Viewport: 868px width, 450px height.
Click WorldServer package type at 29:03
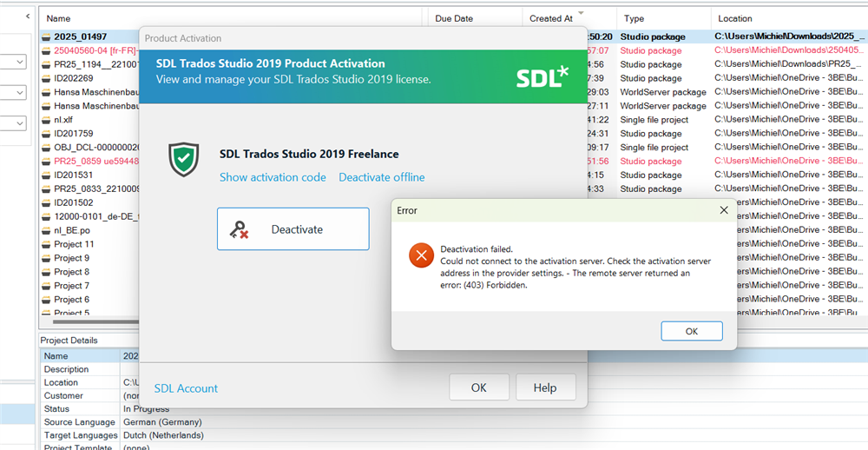tap(663, 92)
